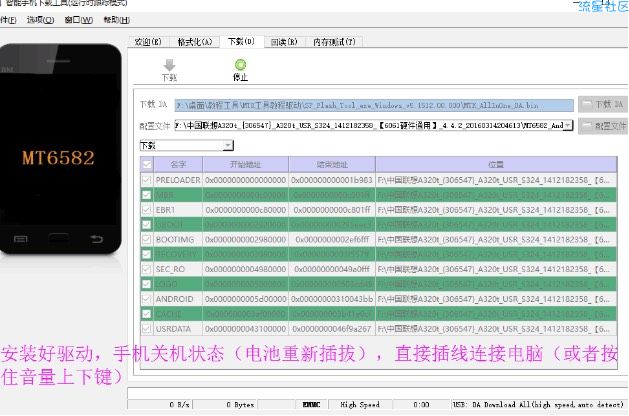The image size is (629, 416).
Task: Click the 0:00 elapsed time status entry
Action: tap(421, 404)
